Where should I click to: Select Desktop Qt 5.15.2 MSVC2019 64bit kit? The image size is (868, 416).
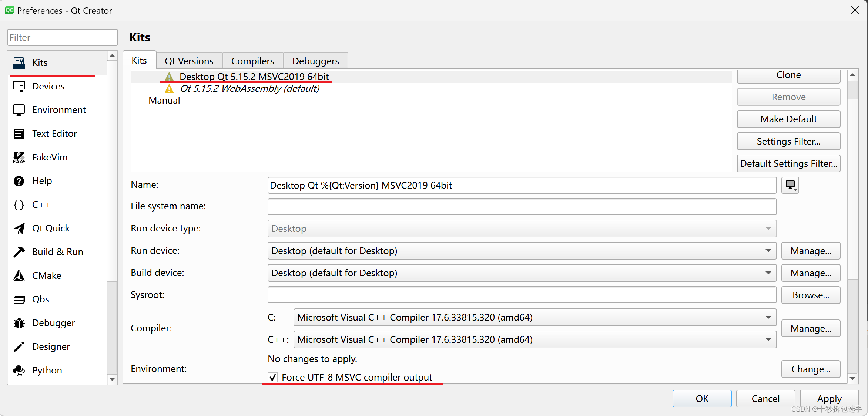click(254, 77)
